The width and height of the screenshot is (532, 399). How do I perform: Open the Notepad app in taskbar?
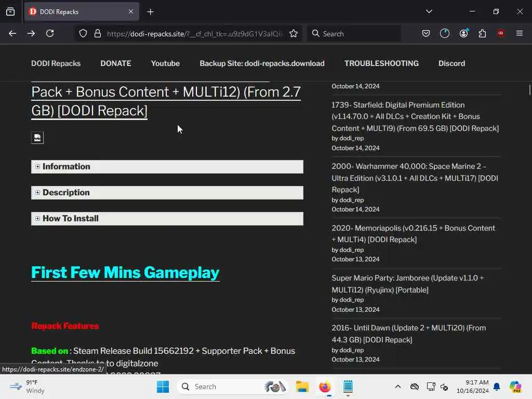(348, 387)
